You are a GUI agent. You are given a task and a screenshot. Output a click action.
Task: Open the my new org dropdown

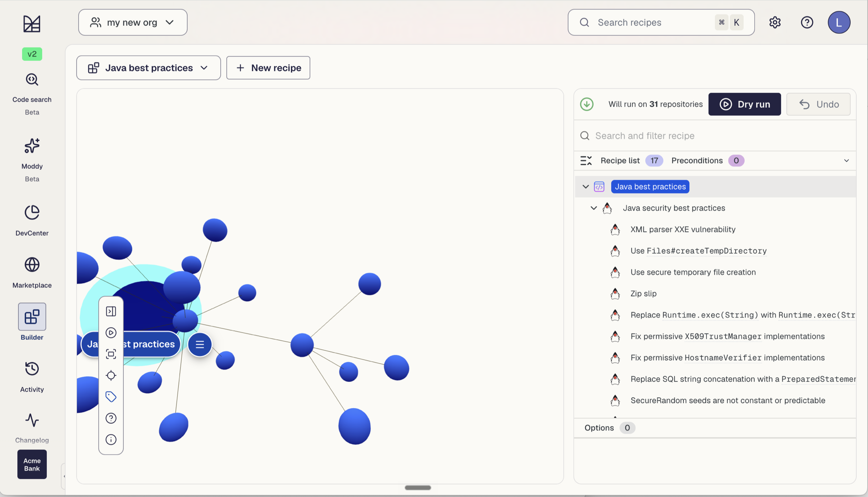point(133,22)
